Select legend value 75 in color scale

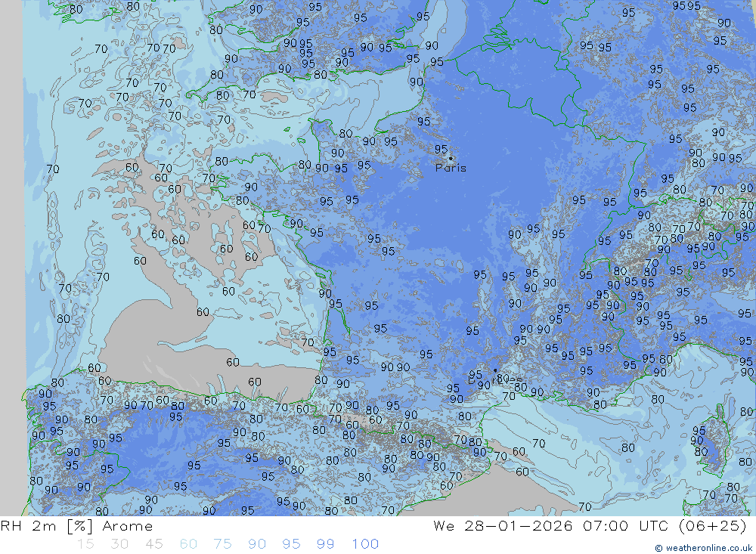(x=222, y=544)
